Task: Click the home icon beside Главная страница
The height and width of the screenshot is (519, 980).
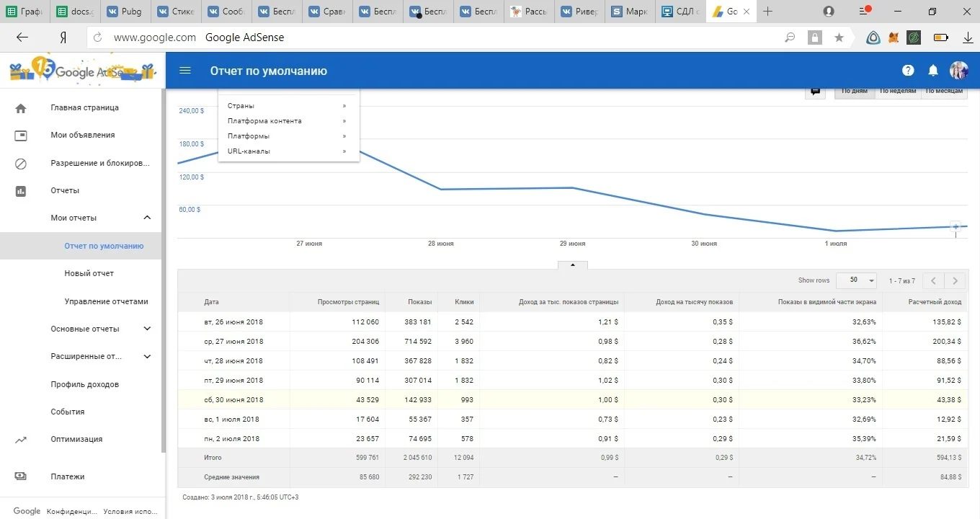Action: pos(21,108)
